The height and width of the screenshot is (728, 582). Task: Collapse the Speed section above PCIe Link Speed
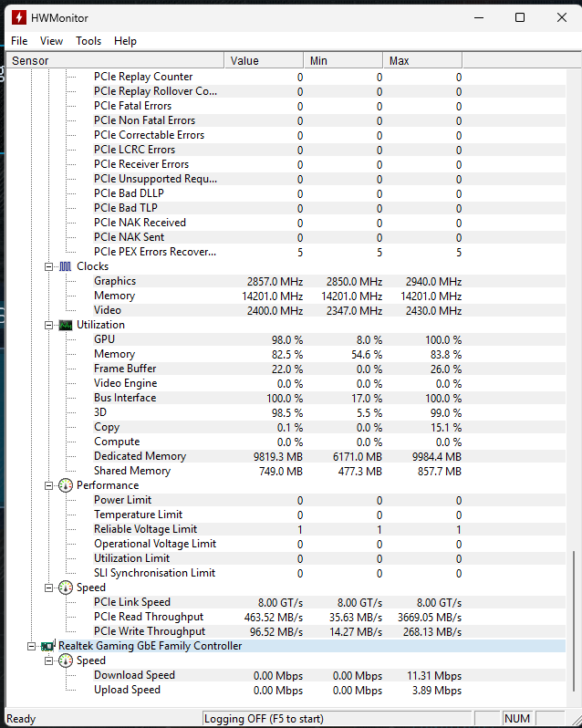pyautogui.click(x=48, y=588)
